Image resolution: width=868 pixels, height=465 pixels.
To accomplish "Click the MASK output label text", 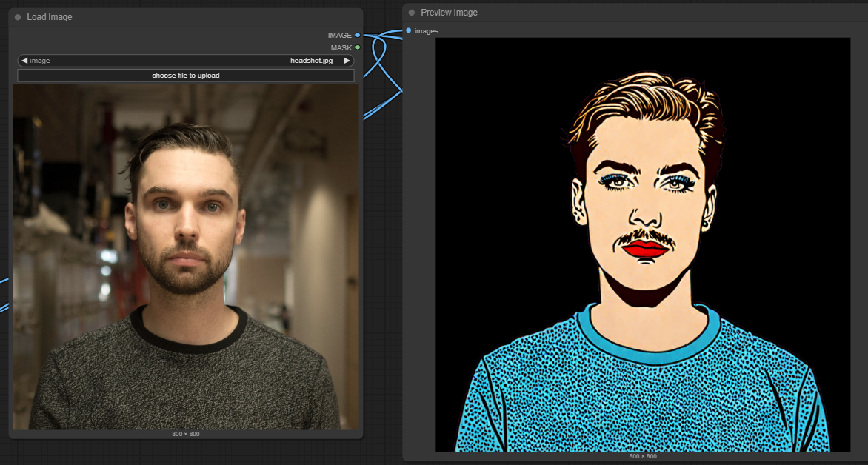I will pos(341,47).
